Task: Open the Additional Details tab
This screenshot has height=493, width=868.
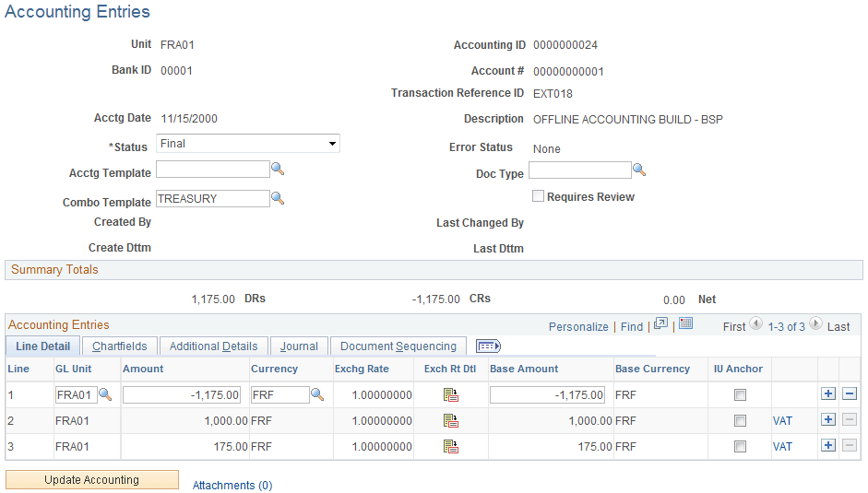Action: [x=214, y=346]
